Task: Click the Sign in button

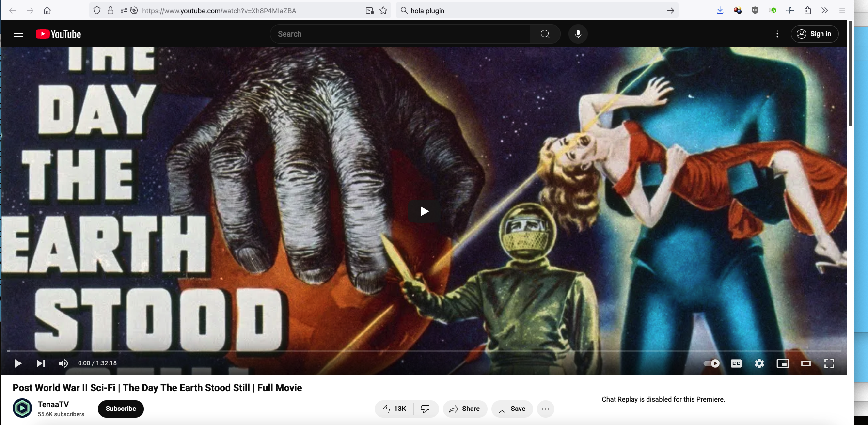Action: [x=815, y=34]
